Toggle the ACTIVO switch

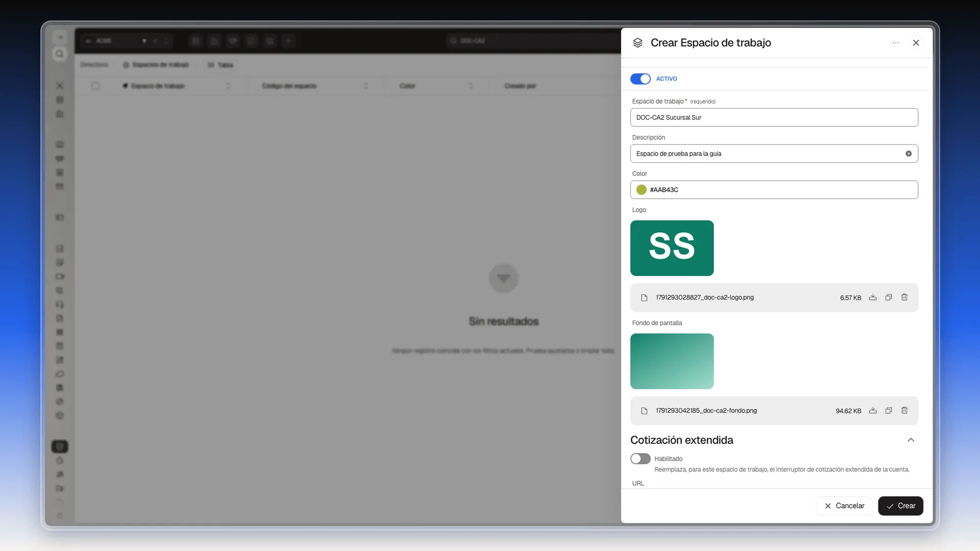pos(640,79)
